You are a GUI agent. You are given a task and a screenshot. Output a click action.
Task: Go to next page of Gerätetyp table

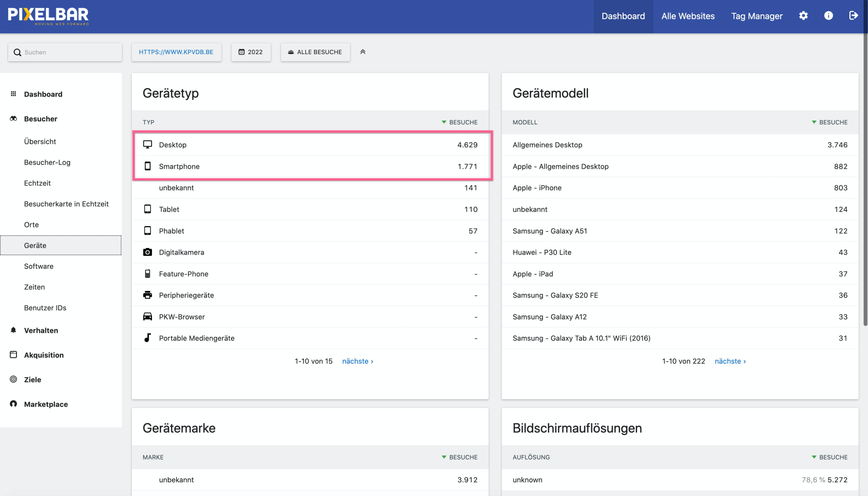[357, 361]
